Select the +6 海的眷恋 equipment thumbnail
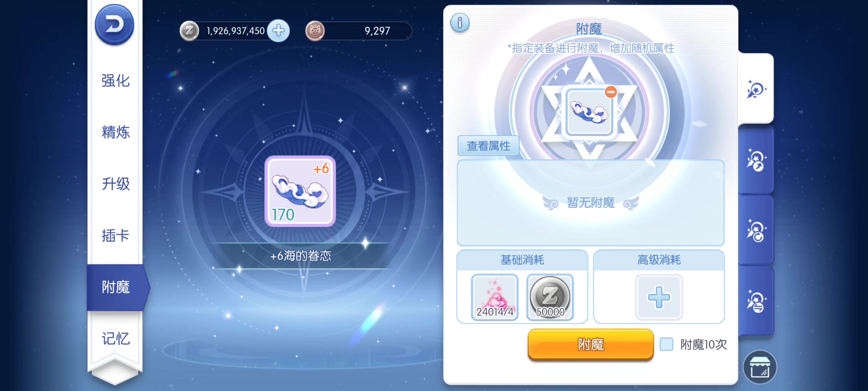Viewport: 868px width, 391px height. point(300,191)
